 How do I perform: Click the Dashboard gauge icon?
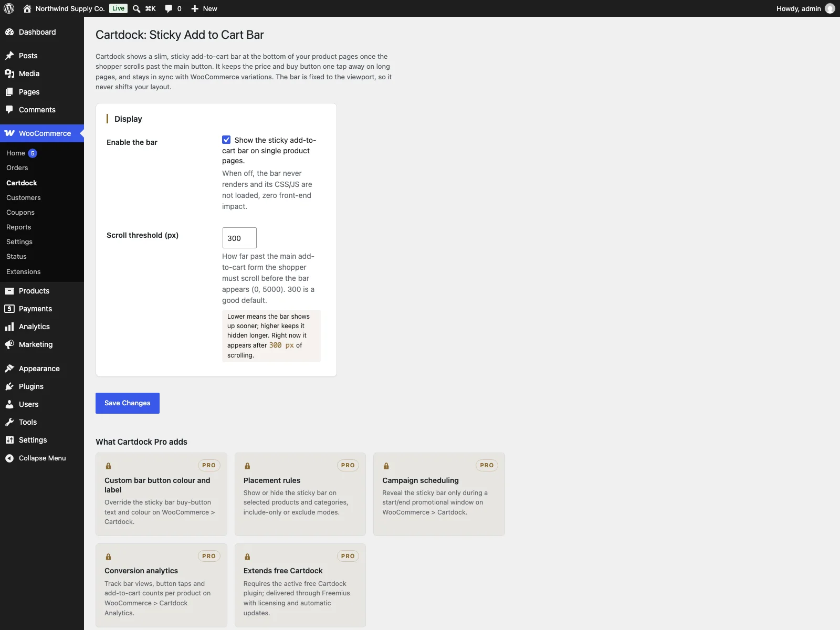pyautogui.click(x=9, y=32)
